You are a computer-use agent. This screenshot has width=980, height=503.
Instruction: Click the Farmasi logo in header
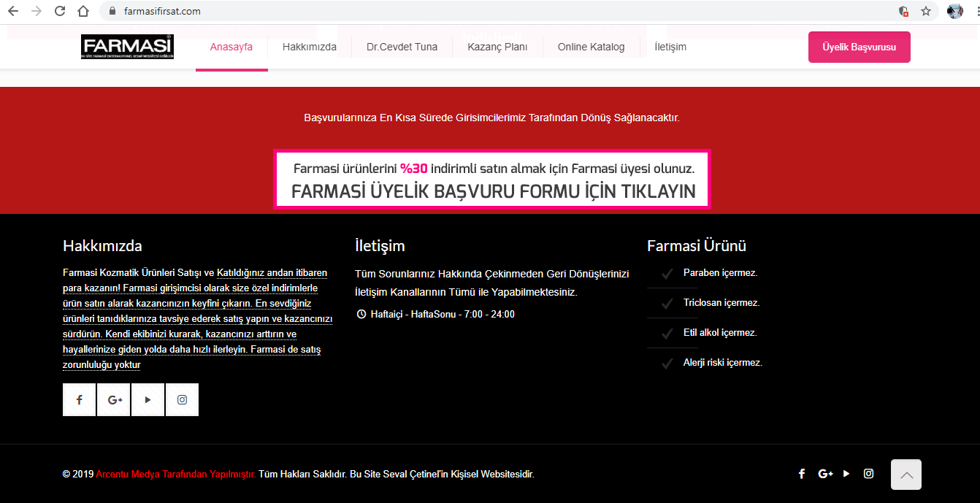click(127, 47)
